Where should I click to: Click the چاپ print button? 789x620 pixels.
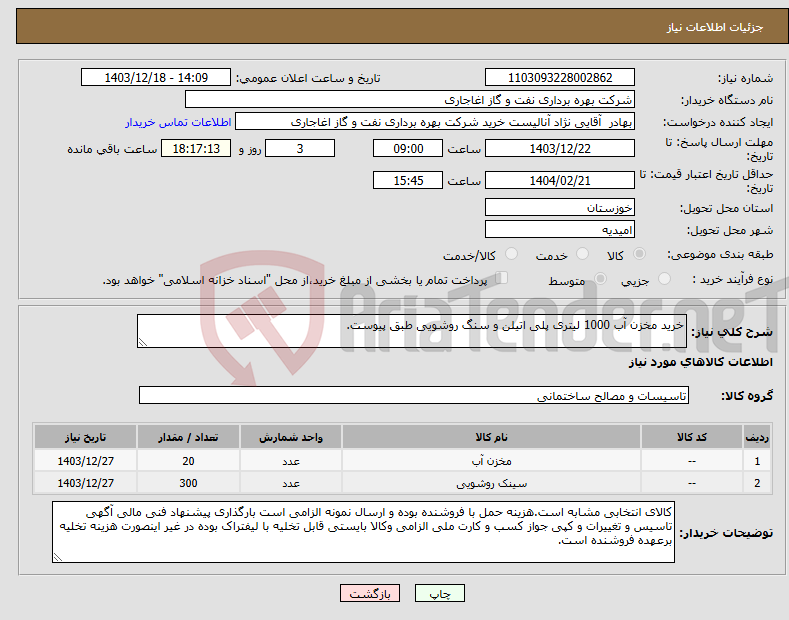point(440,593)
